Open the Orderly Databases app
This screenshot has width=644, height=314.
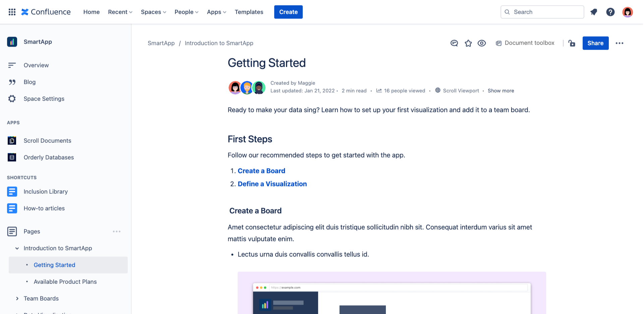pos(49,157)
